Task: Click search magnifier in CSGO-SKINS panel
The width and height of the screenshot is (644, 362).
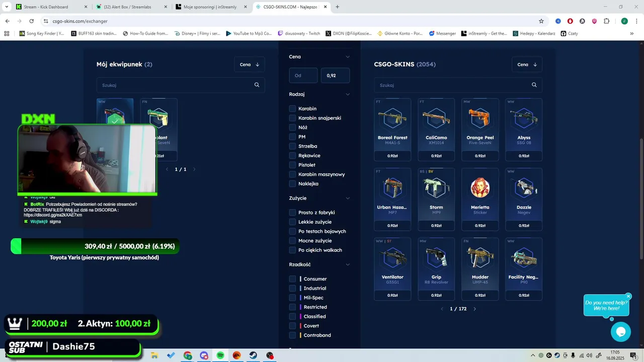Action: (x=534, y=85)
